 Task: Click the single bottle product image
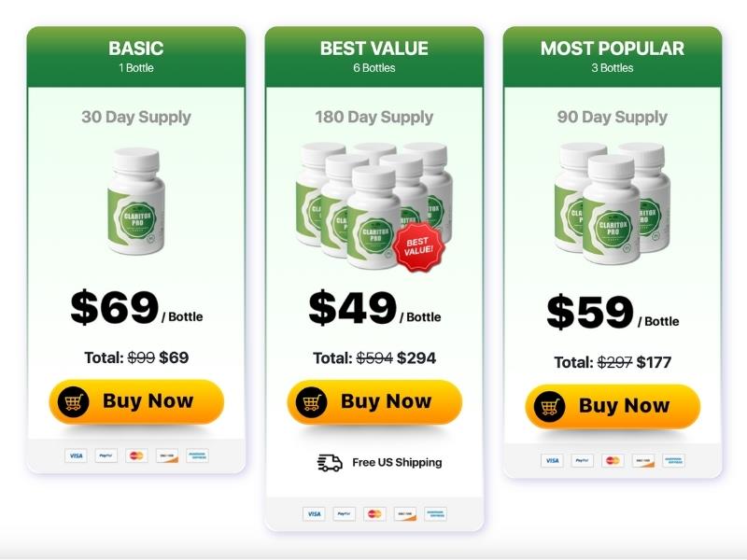pyautogui.click(x=135, y=202)
